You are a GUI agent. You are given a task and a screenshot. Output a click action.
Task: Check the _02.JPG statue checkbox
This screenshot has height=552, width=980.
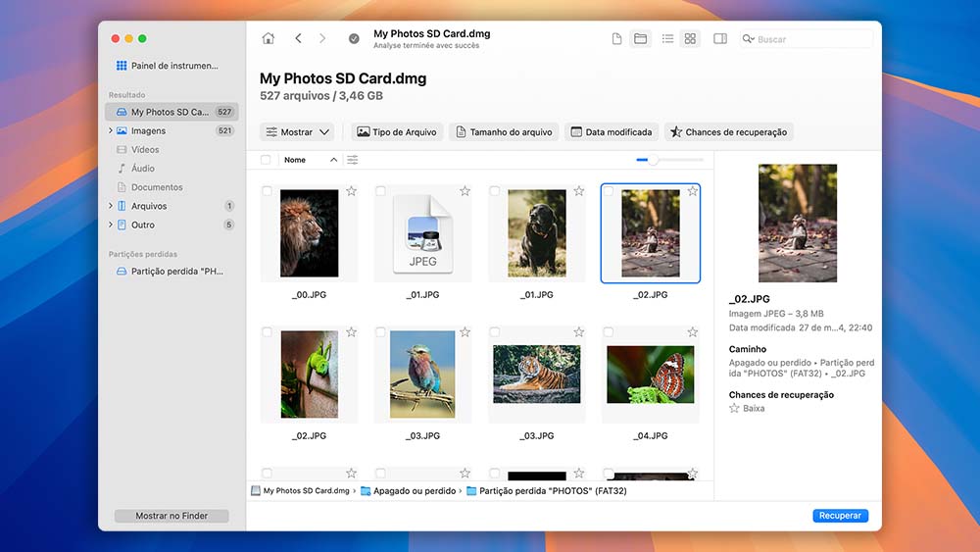(x=609, y=191)
